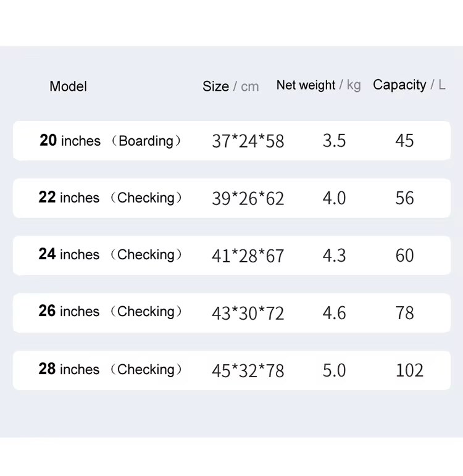Screen dimensions: 463x476
Task: Click the size value 37*24*58
Action: tap(248, 141)
